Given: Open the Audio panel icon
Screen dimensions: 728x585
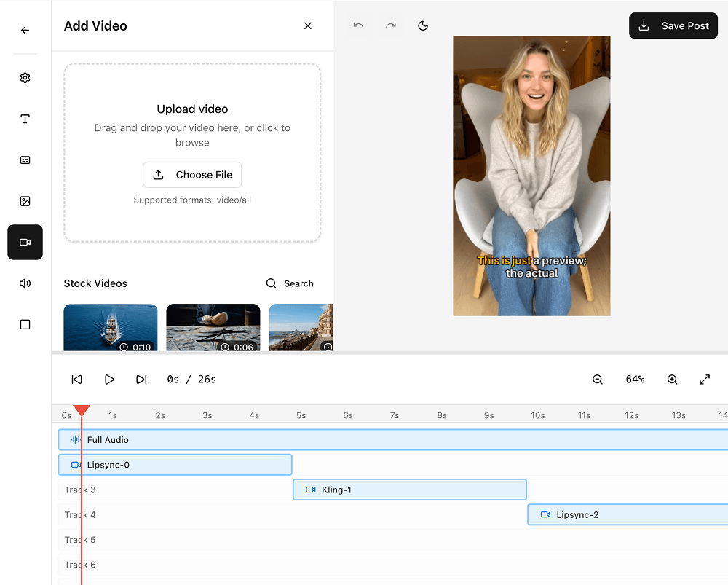Looking at the screenshot, I should click(x=25, y=283).
